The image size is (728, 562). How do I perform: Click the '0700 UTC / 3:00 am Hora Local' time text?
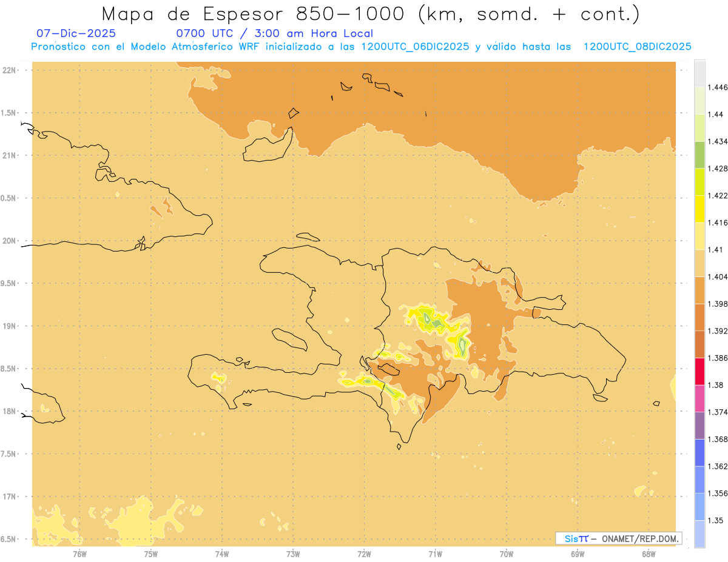[x=275, y=33]
